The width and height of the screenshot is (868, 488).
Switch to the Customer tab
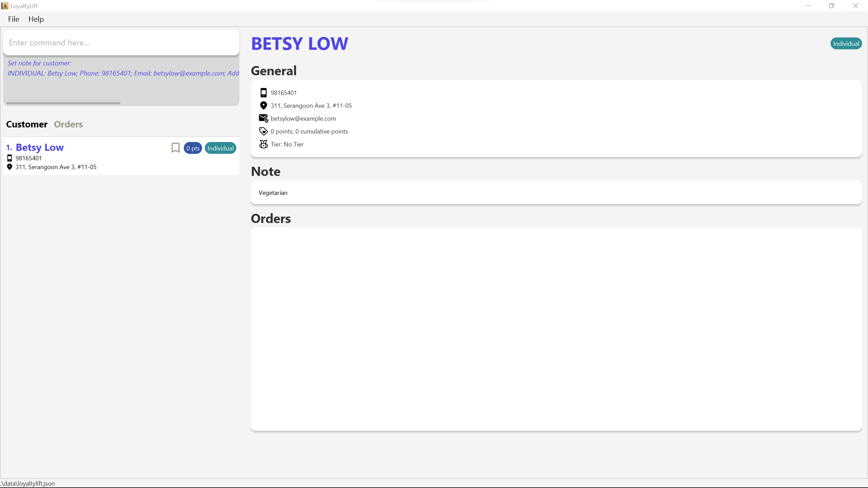click(27, 124)
